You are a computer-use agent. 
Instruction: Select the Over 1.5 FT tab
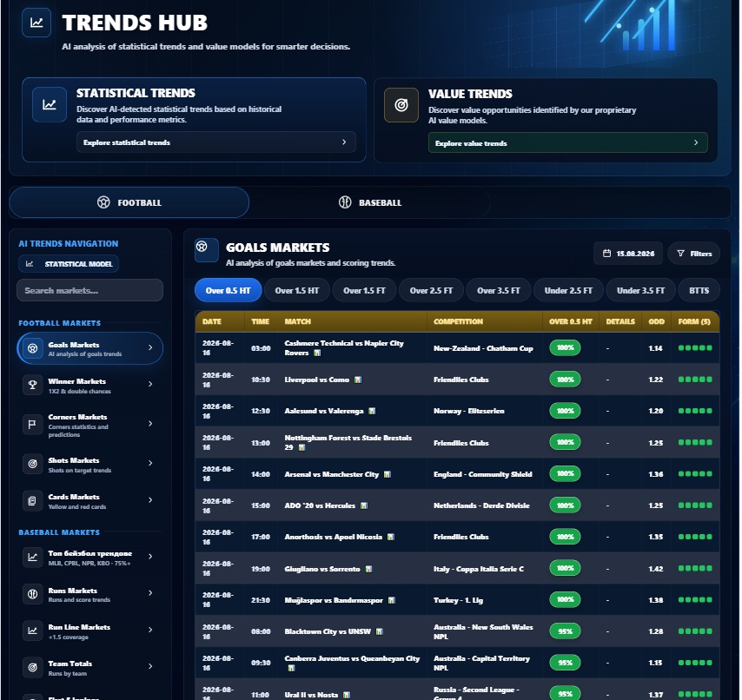tap(364, 290)
